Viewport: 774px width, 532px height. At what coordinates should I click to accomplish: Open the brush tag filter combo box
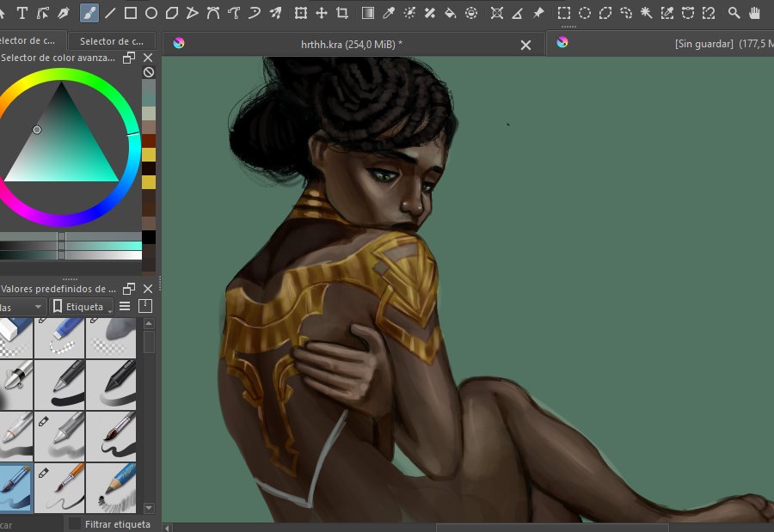21,307
